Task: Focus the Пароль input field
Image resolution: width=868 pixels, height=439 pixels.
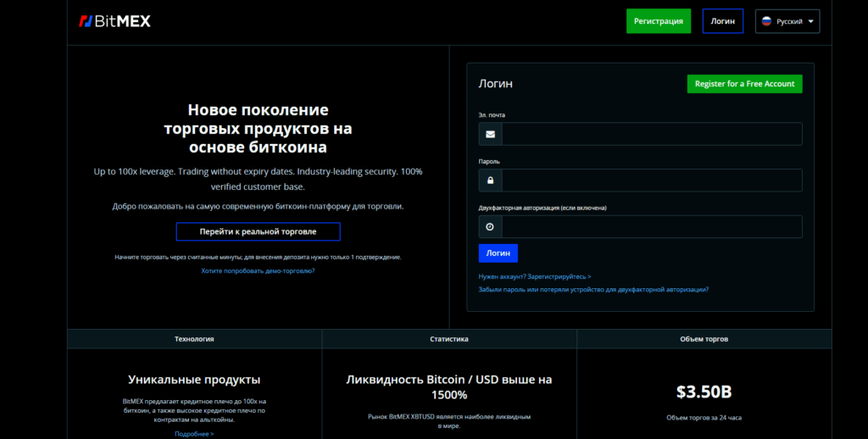Action: 651,181
